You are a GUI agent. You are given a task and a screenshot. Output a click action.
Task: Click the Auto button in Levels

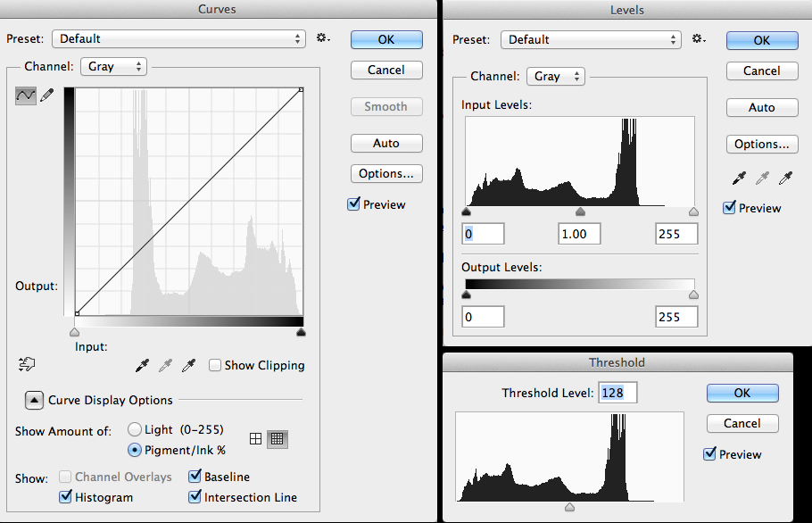pos(761,107)
